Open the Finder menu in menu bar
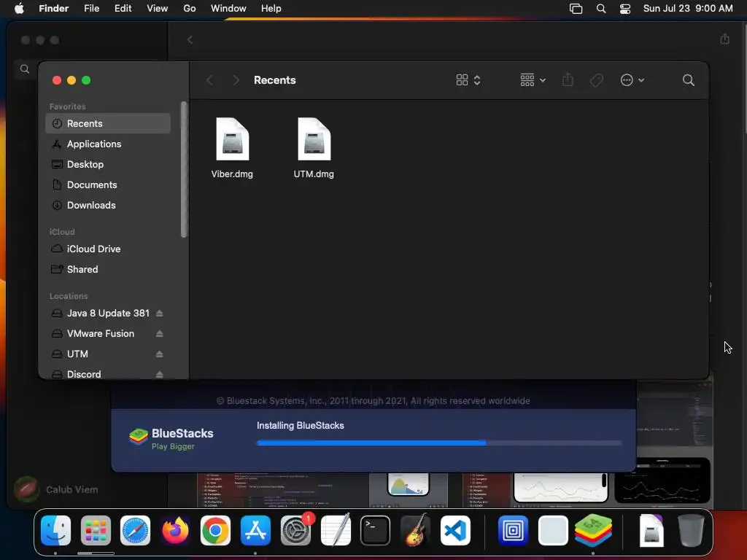747x560 pixels. coord(54,9)
